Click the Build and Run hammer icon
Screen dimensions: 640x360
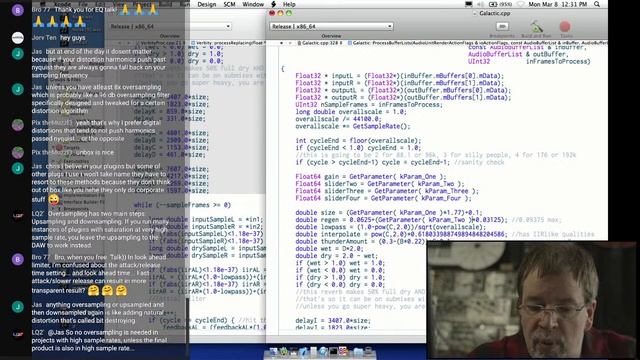pyautogui.click(x=536, y=27)
